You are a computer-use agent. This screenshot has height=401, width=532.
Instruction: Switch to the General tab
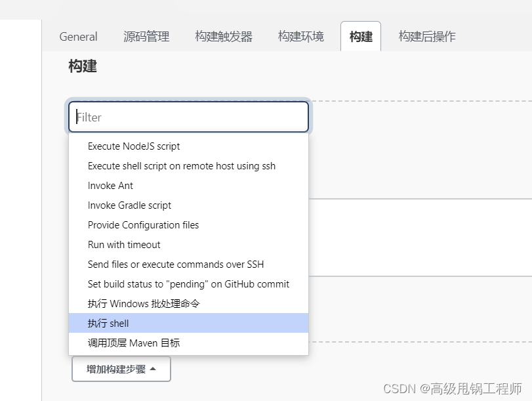[x=78, y=37]
